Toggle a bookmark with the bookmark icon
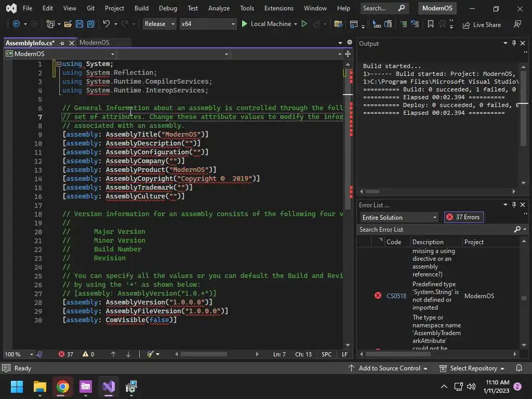 point(431,24)
